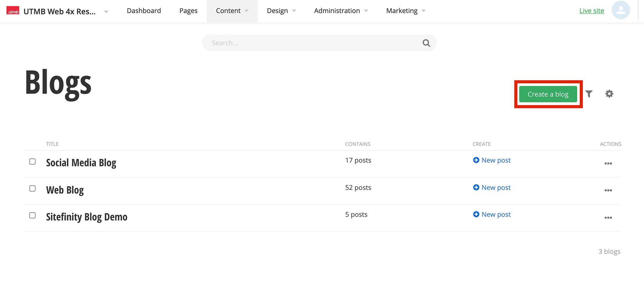Click the UTMB logo icon
Image resolution: width=644 pixels, height=284 pixels.
(13, 11)
